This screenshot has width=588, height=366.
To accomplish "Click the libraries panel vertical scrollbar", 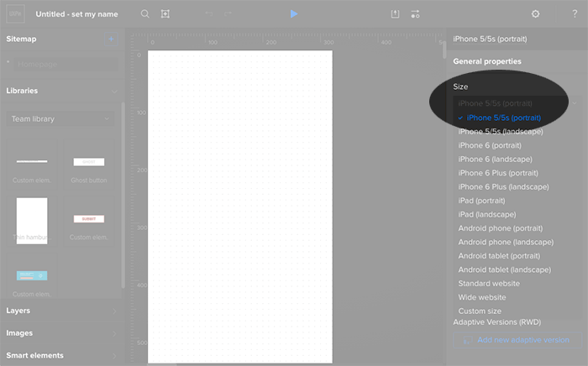I will [x=123, y=195].
